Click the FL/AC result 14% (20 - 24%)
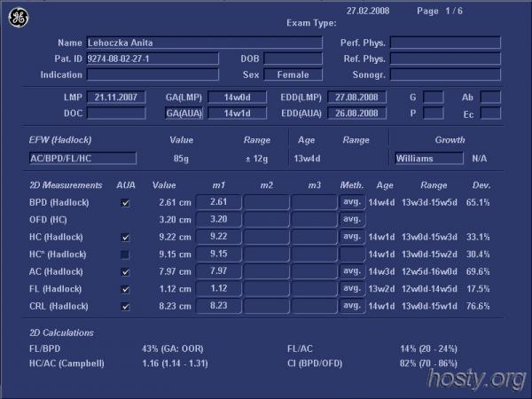532x399 pixels. 428,348
